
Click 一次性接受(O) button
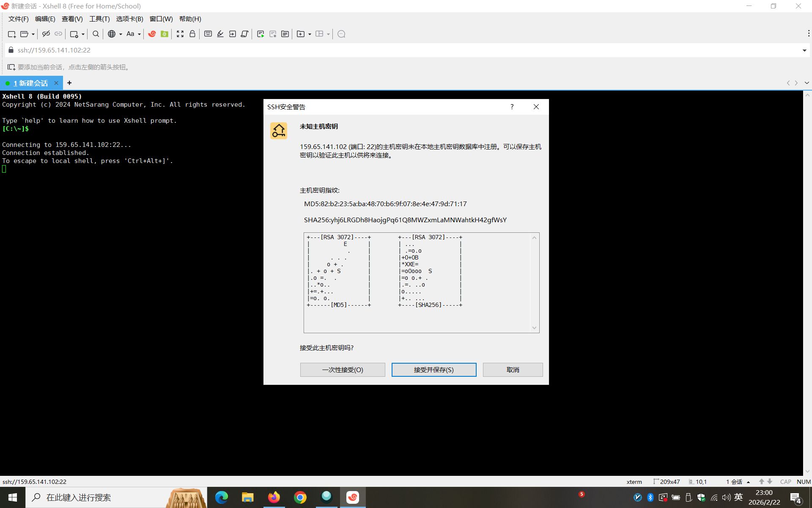[x=343, y=370]
